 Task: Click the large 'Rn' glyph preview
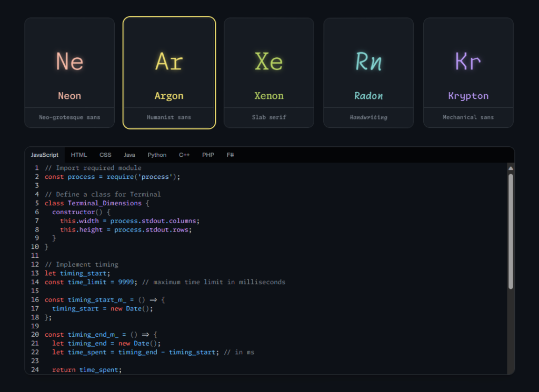[x=368, y=62]
